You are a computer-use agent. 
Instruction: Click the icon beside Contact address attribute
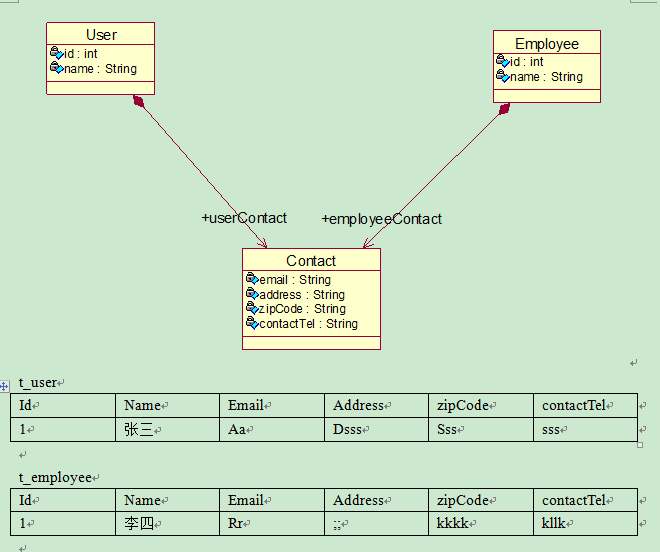pyautogui.click(x=252, y=293)
